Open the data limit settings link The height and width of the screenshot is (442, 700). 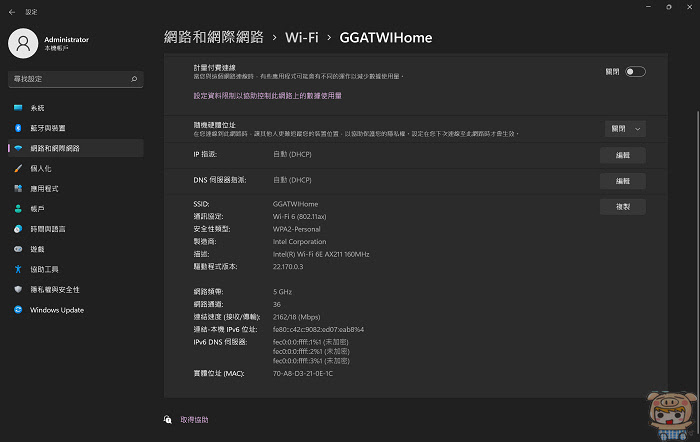[267, 96]
